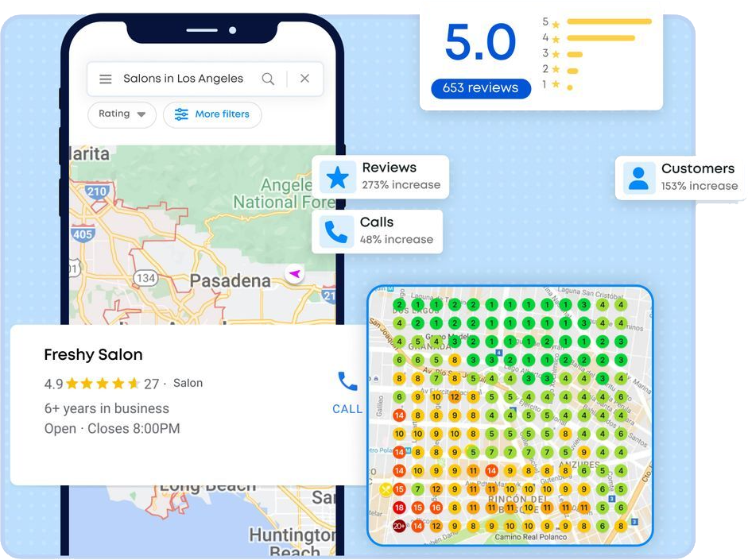Click the sliders icon beside More filters
Viewport: 748px width, 560px height.
click(x=181, y=114)
